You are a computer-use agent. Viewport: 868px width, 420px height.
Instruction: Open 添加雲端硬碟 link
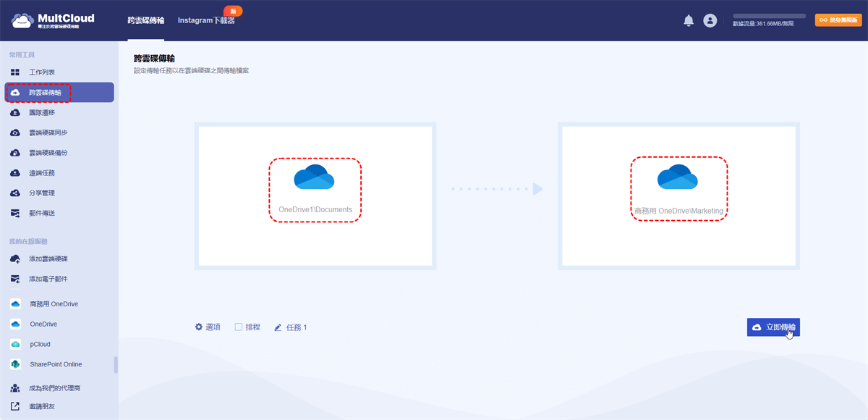point(48,259)
